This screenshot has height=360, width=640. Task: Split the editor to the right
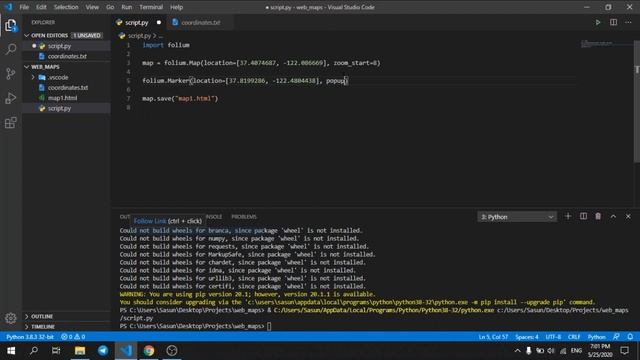613,22
